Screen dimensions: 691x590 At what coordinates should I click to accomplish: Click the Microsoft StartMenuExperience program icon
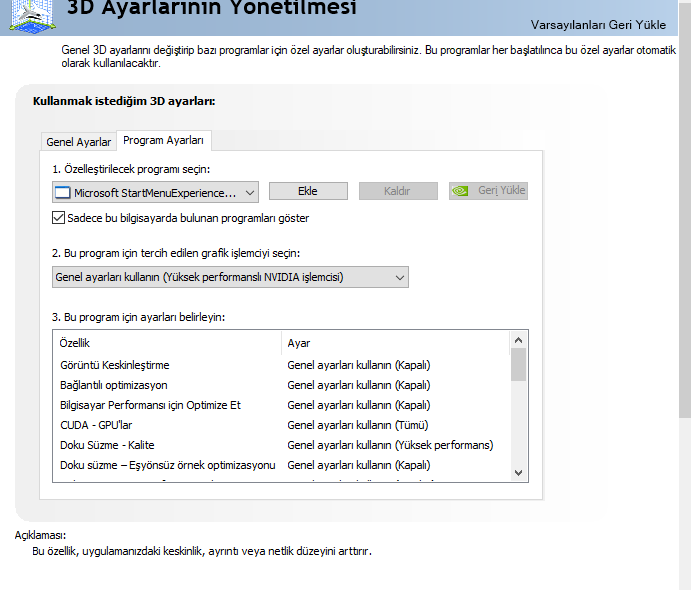(64, 192)
